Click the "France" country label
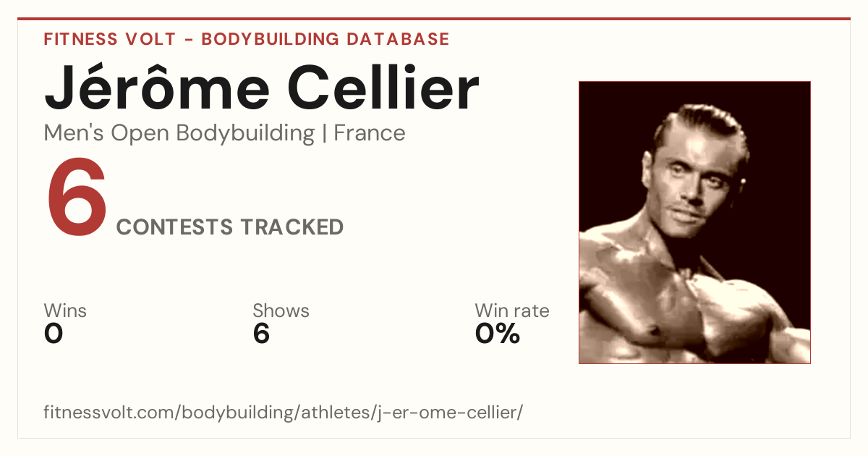 [x=370, y=133]
